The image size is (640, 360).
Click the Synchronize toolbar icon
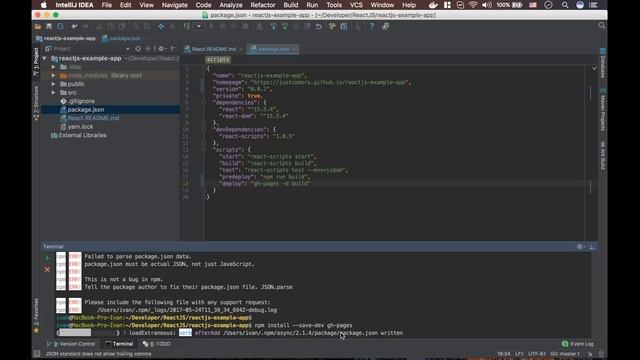[x=60, y=27]
